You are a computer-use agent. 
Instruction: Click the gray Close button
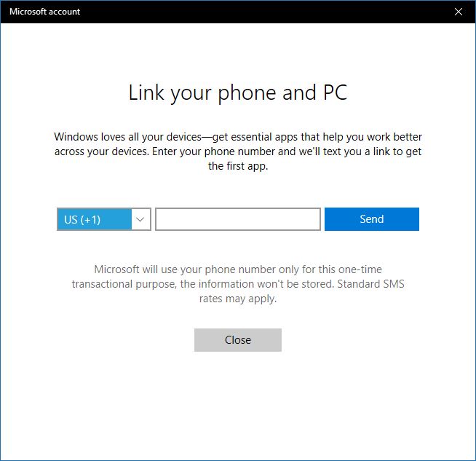(237, 340)
